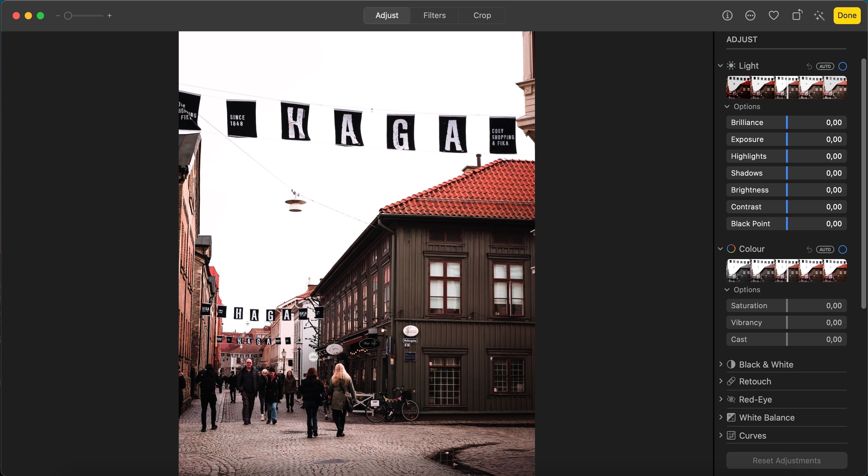Screen dimensions: 868x476
Task: Click the zoom in plus icon
Action: (109, 15)
